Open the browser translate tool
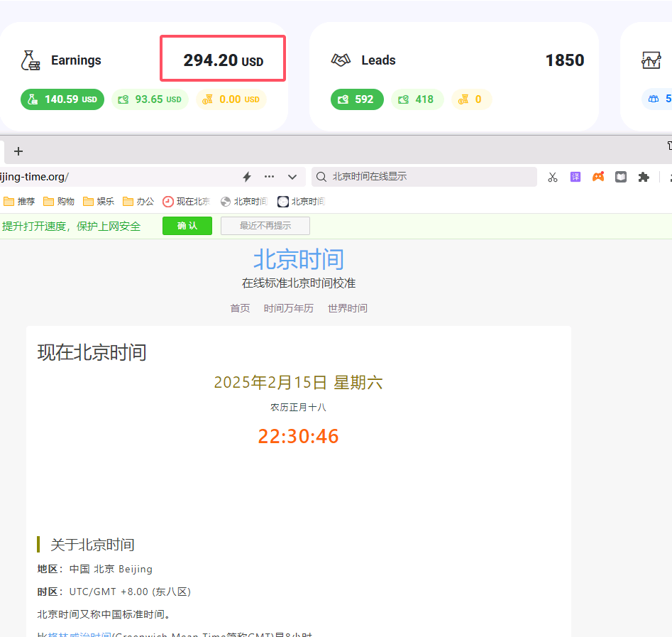Viewport: 672px width, 637px height. click(575, 177)
